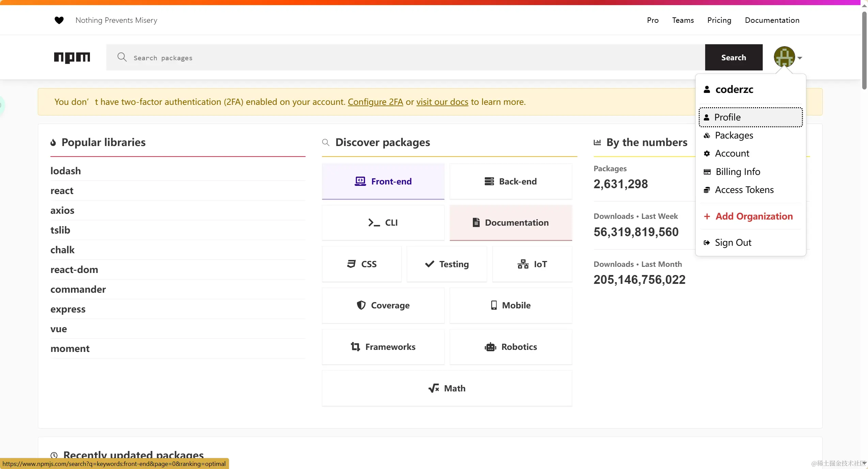The image size is (868, 469).
Task: Open Access Tokens page
Action: (744, 190)
